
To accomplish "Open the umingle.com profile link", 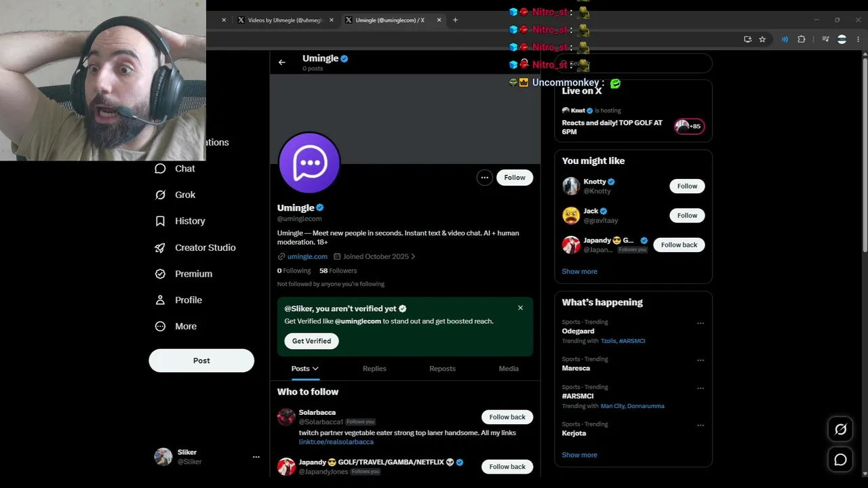I will [307, 257].
